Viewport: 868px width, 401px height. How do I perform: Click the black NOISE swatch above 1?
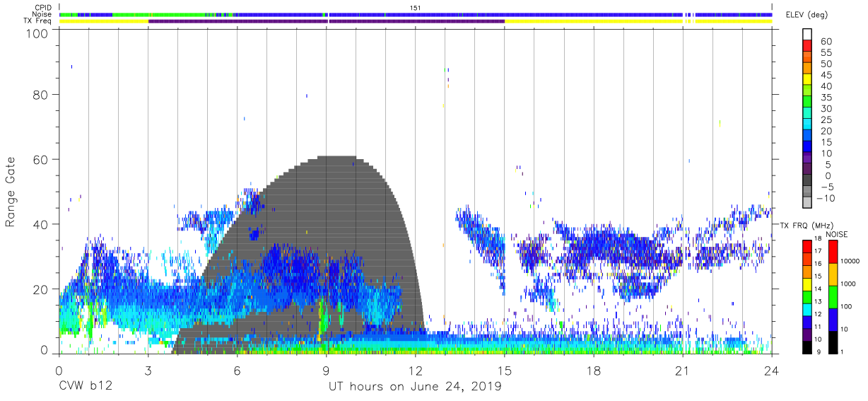point(833,342)
